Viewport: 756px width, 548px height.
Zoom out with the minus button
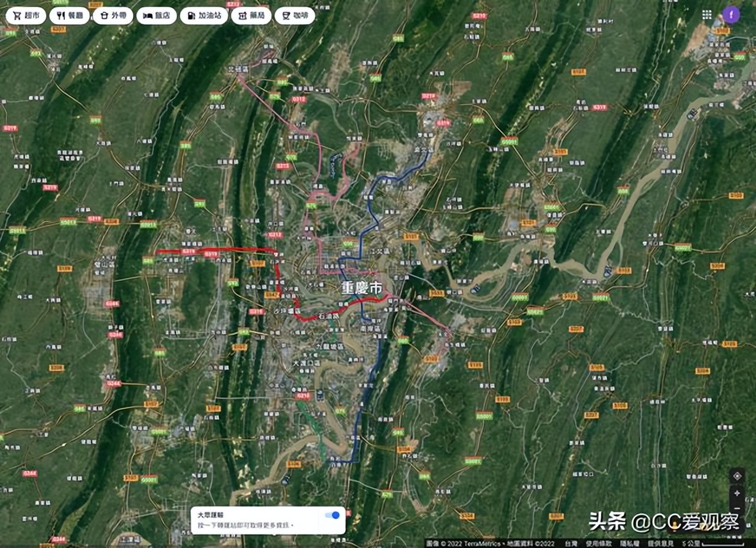[737, 508]
